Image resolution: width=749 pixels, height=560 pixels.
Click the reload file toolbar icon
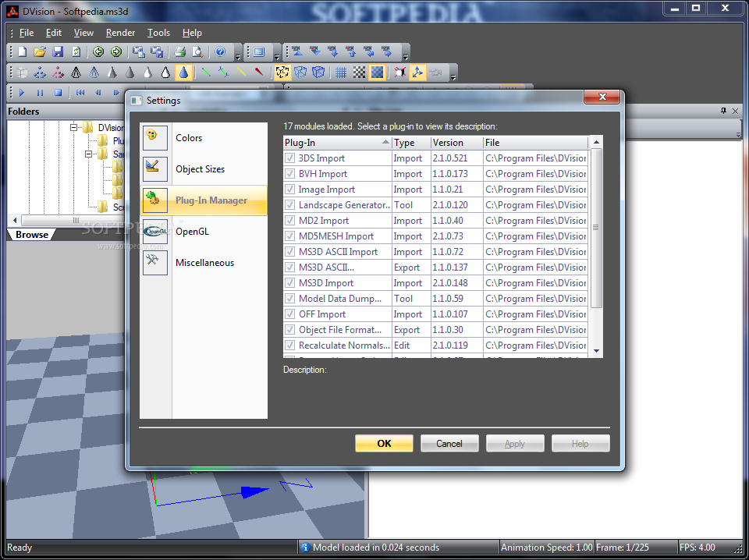[76, 51]
